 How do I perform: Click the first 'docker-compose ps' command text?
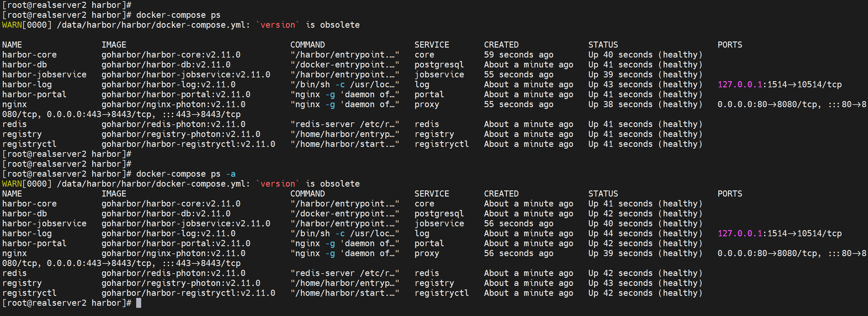tap(178, 15)
